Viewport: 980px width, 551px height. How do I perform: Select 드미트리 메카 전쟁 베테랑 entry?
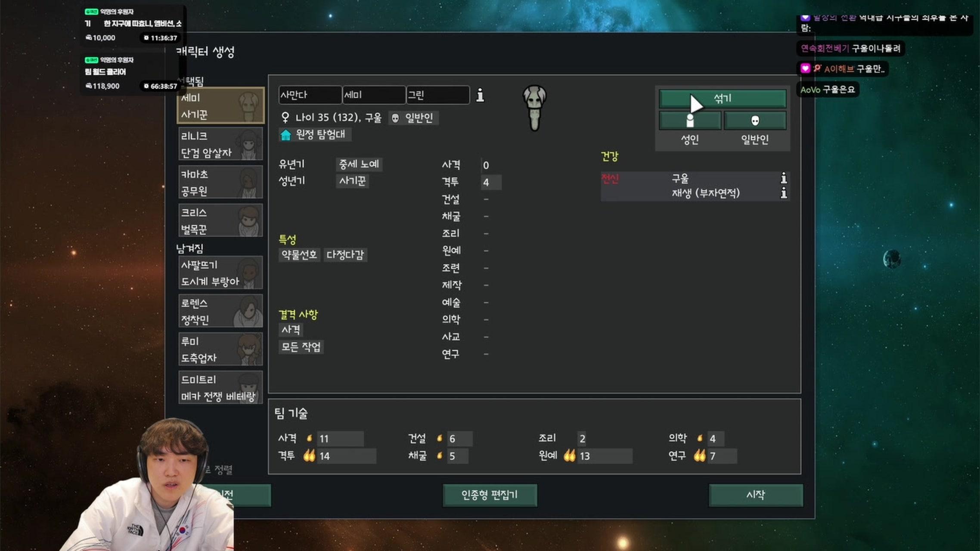(220, 387)
